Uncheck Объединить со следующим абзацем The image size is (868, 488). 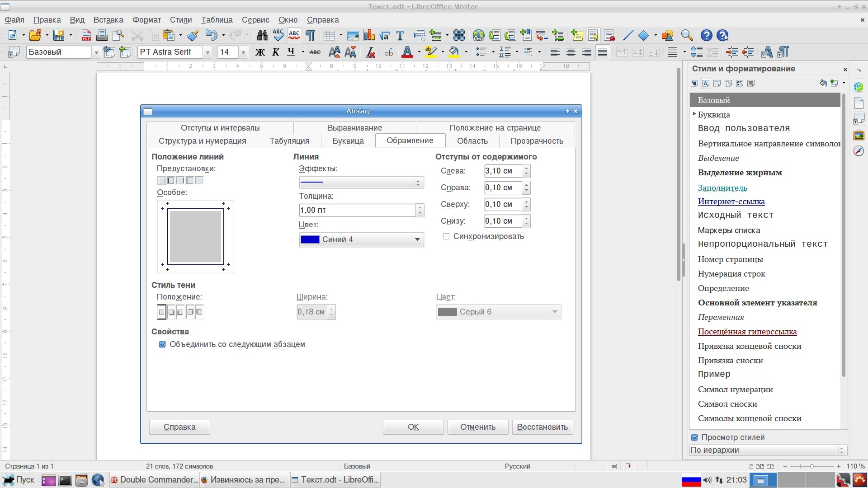coord(162,344)
